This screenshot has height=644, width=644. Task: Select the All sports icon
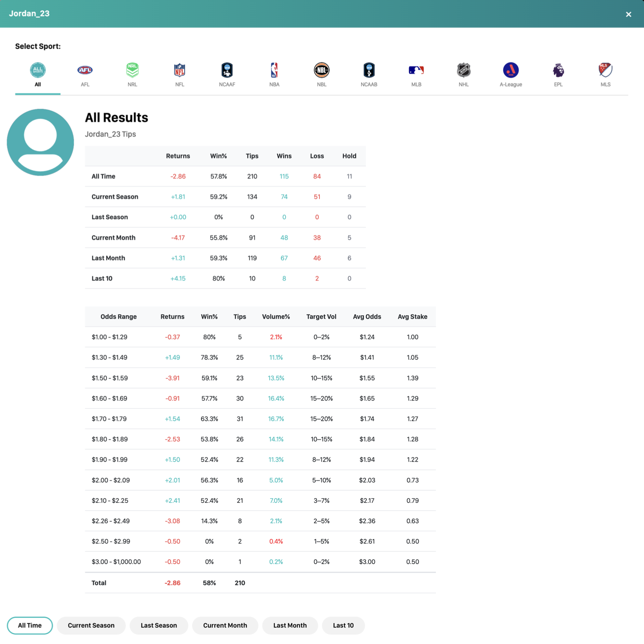pyautogui.click(x=38, y=70)
